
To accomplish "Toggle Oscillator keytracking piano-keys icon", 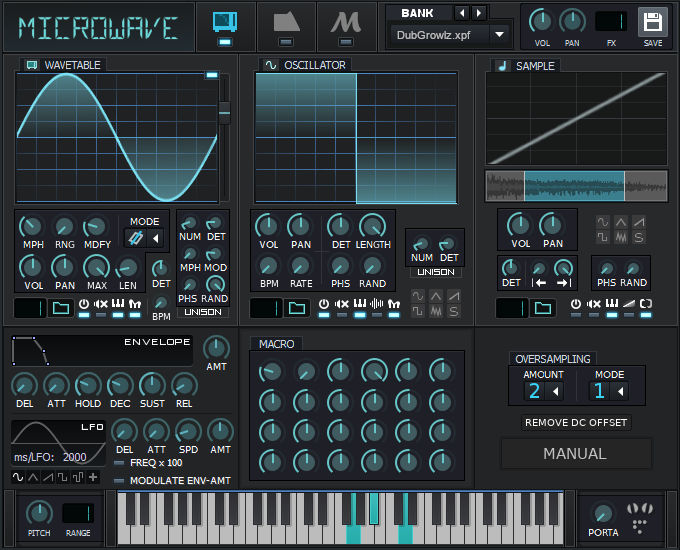I will point(360,304).
